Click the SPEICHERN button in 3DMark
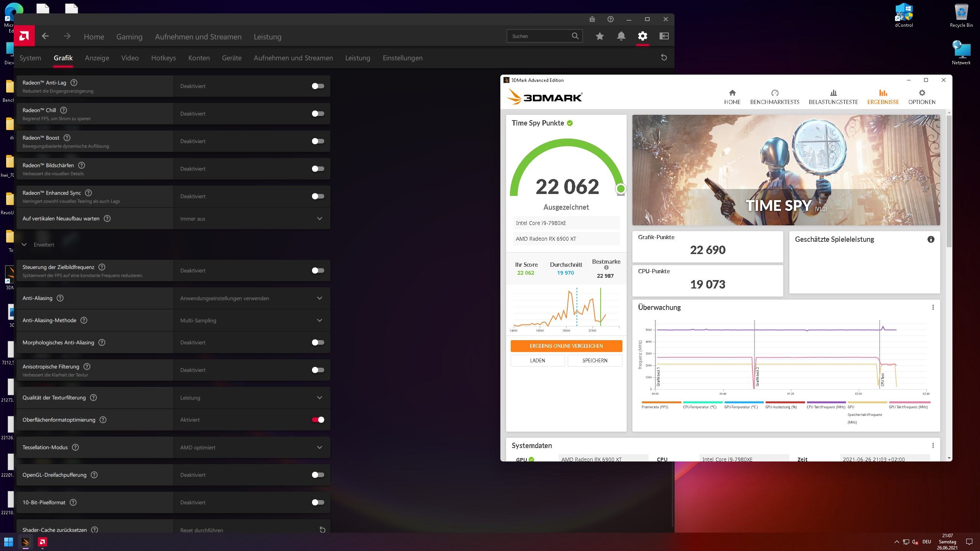Screen dimensions: 980x551 (x=595, y=360)
